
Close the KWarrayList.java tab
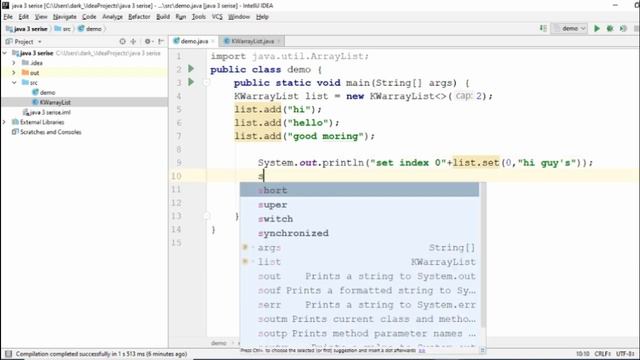[279, 41]
